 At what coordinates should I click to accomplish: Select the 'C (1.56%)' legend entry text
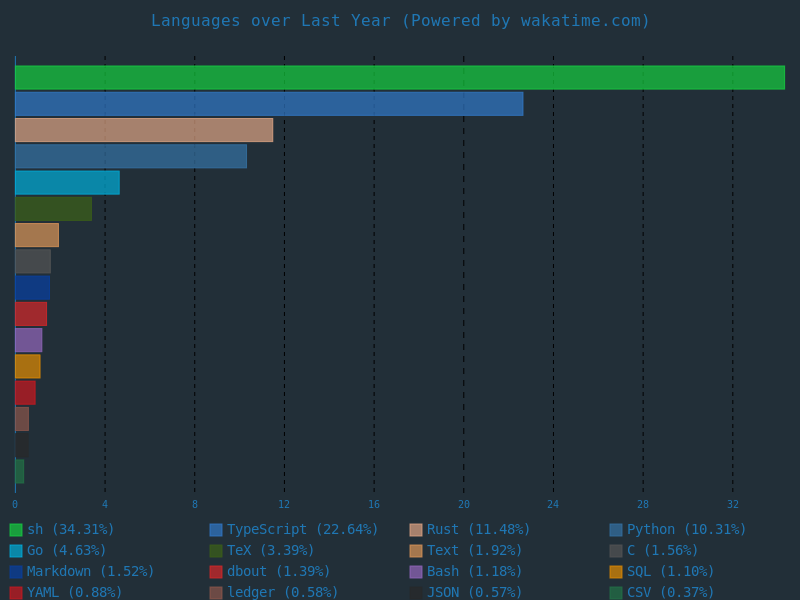662,551
